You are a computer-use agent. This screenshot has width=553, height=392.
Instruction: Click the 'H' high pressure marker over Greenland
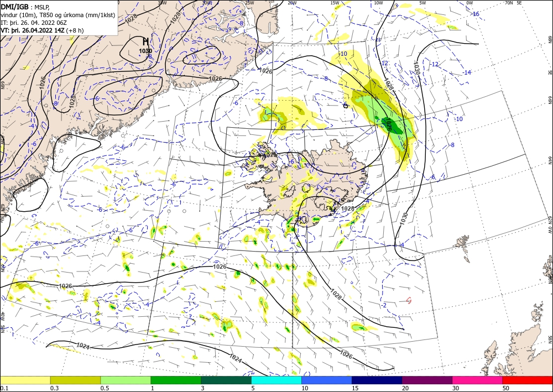[145, 41]
